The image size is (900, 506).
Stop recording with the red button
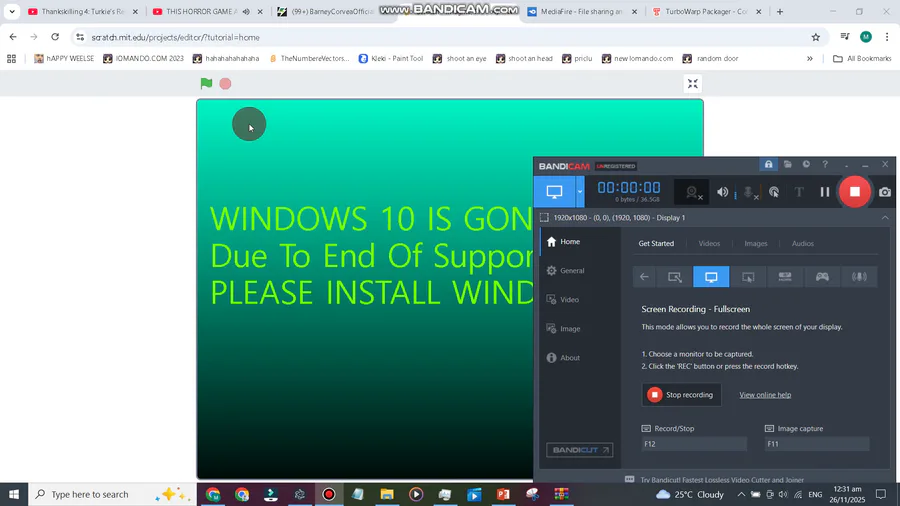click(855, 192)
